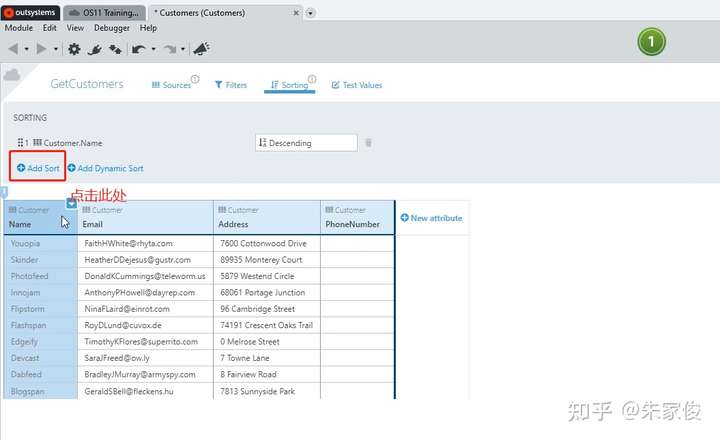This screenshot has height=440, width=720.
Task: Switch to the OS11 Training environment tab
Action: click(x=104, y=13)
